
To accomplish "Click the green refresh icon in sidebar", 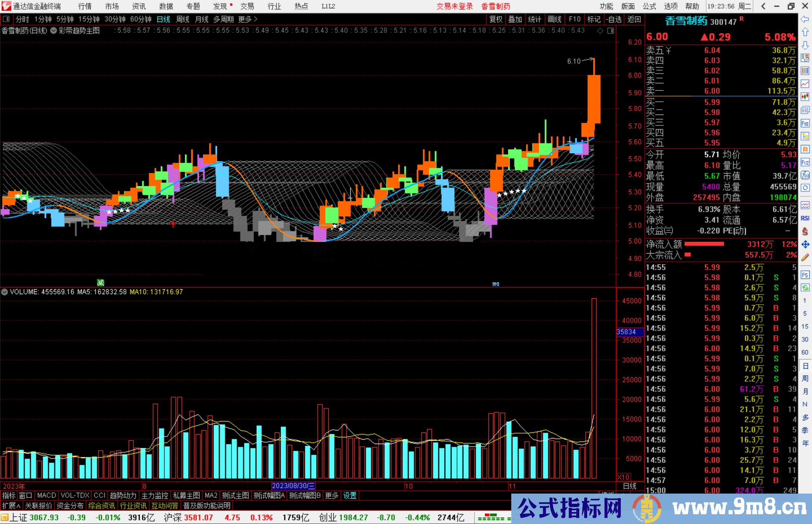I will coord(805,288).
